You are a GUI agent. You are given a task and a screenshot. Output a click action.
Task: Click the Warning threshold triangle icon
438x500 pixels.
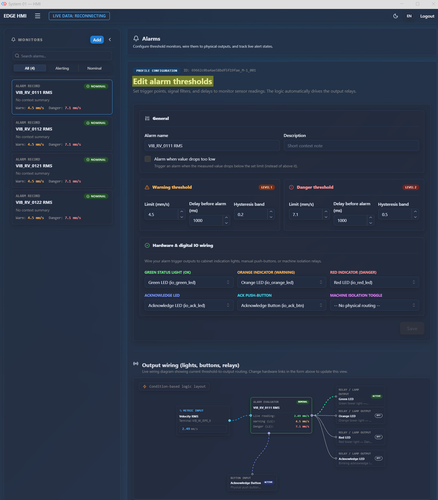click(x=147, y=187)
